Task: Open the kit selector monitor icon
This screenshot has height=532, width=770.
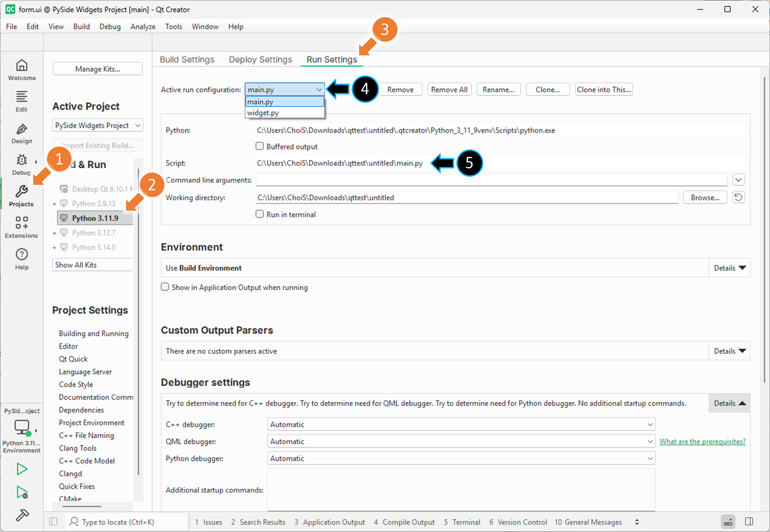Action: [x=22, y=428]
